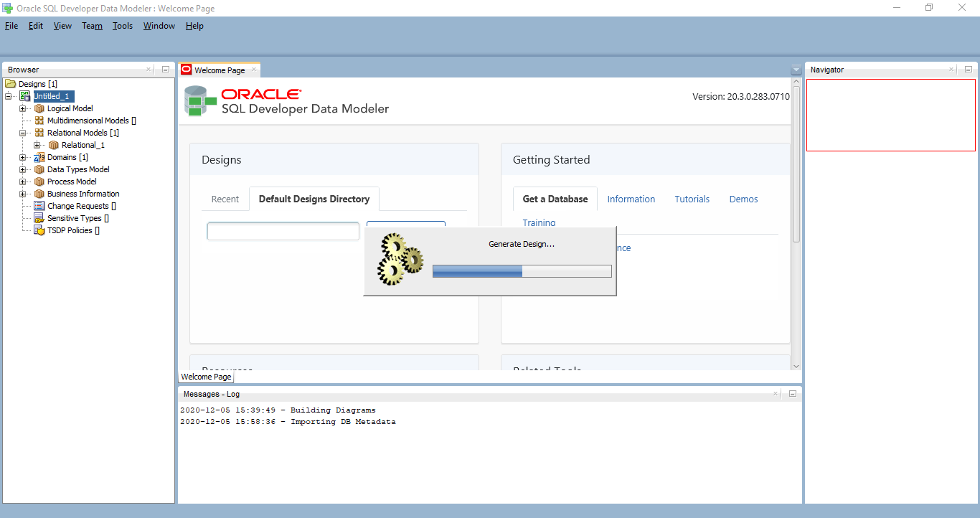Open the Training tab
Image resolution: width=980 pixels, height=518 pixels.
coord(539,222)
